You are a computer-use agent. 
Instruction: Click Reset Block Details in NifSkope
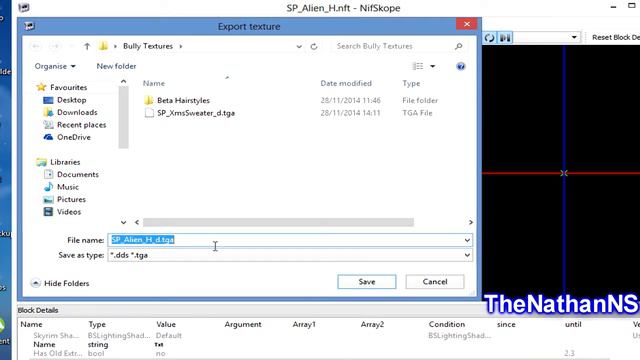pos(616,37)
